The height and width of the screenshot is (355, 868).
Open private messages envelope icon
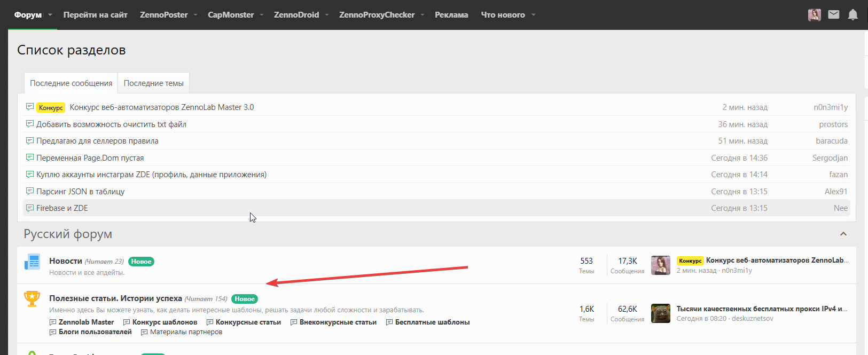pyautogui.click(x=834, y=15)
